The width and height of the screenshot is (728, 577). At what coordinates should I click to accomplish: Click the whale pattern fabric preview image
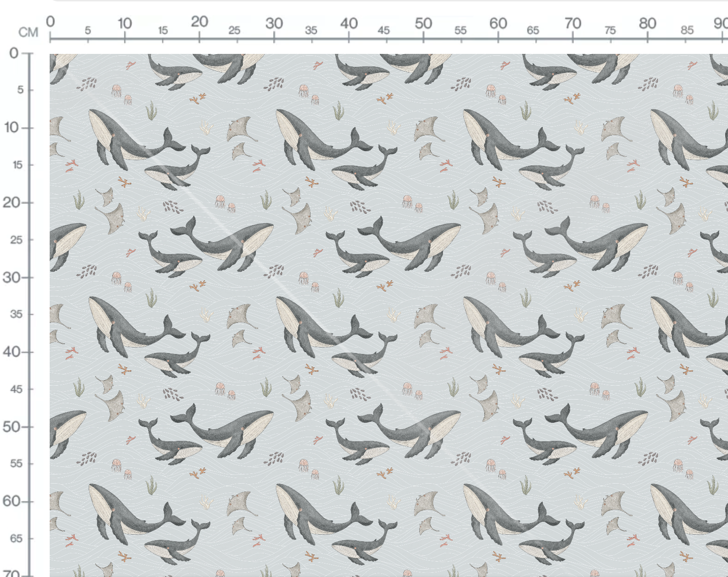[389, 315]
